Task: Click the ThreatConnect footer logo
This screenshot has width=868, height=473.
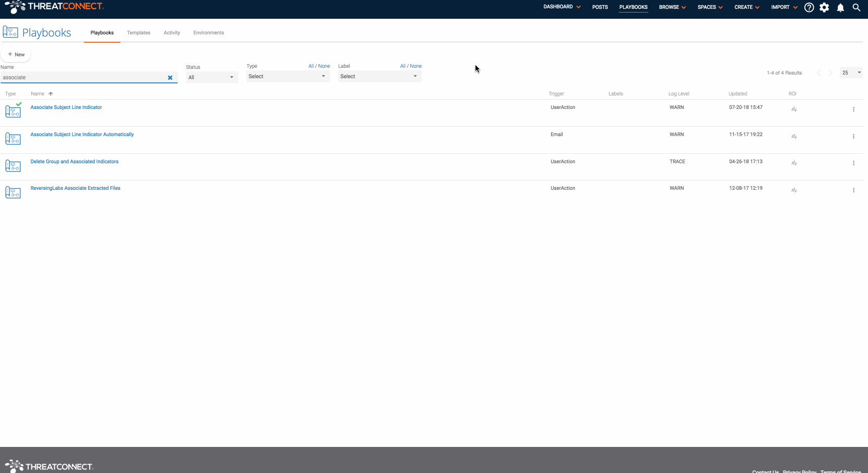Action: 48,466
